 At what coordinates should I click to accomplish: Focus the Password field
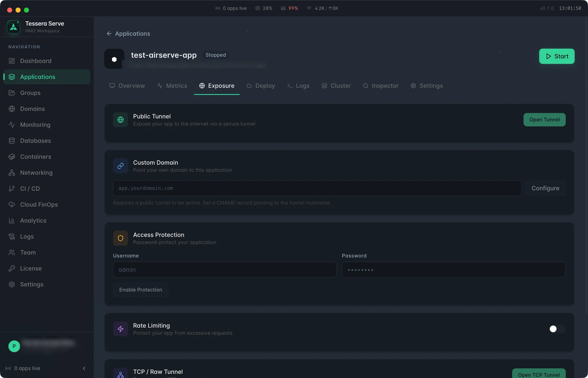tap(453, 270)
